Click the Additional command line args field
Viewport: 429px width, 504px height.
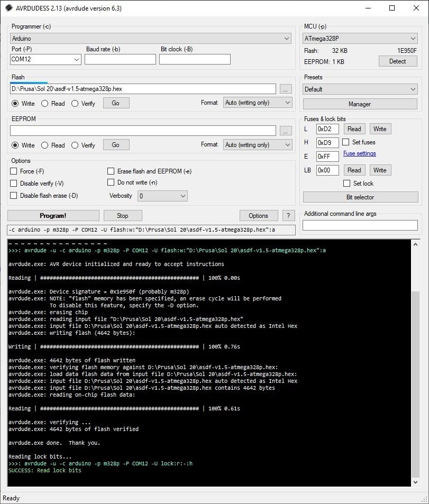pyautogui.click(x=360, y=226)
